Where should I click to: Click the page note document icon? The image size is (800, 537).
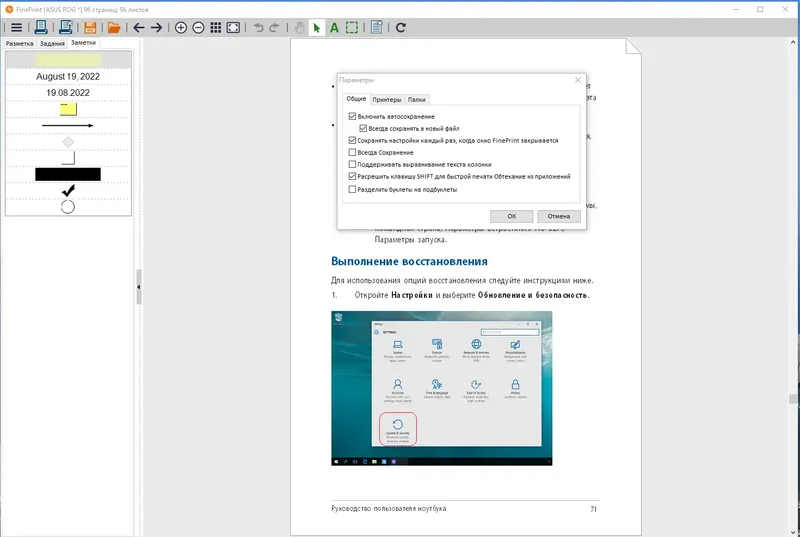(377, 28)
